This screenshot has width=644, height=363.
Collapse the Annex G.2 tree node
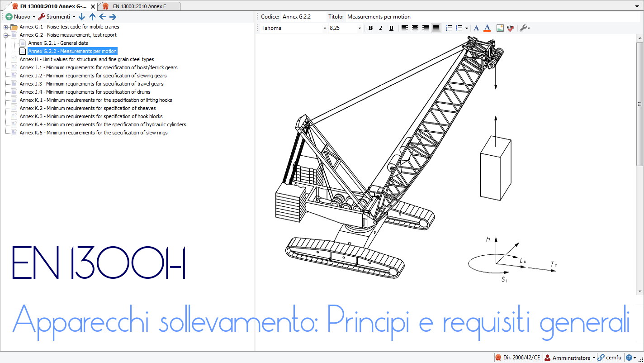point(5,35)
